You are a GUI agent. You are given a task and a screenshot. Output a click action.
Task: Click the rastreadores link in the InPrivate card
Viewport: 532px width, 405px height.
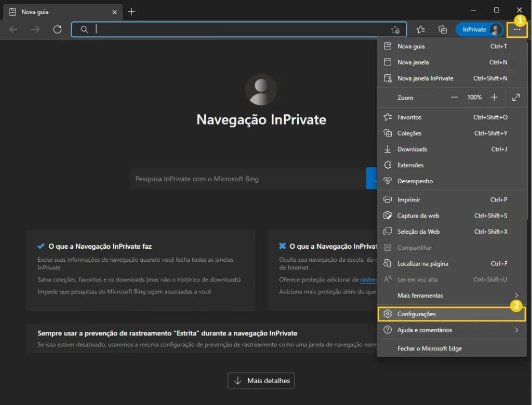[368, 279]
